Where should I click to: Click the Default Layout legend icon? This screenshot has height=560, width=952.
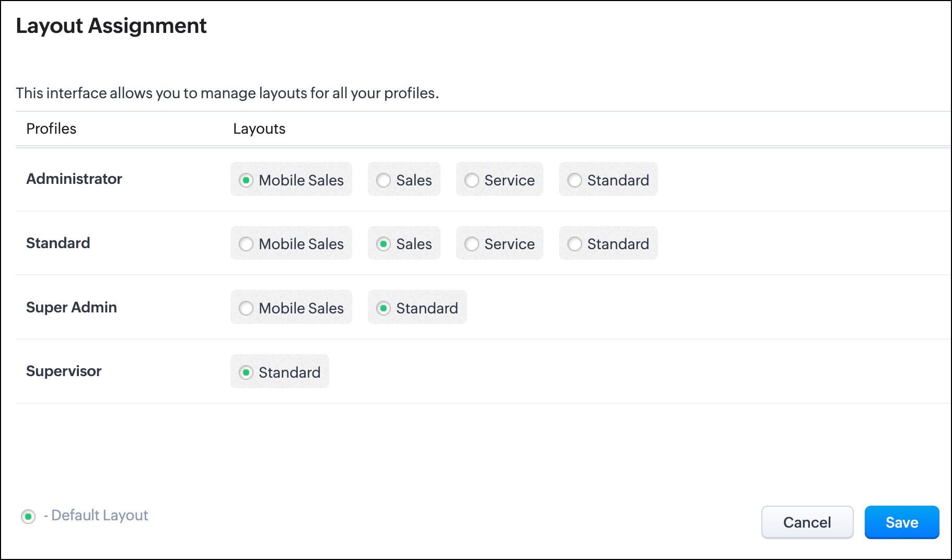[x=28, y=517]
